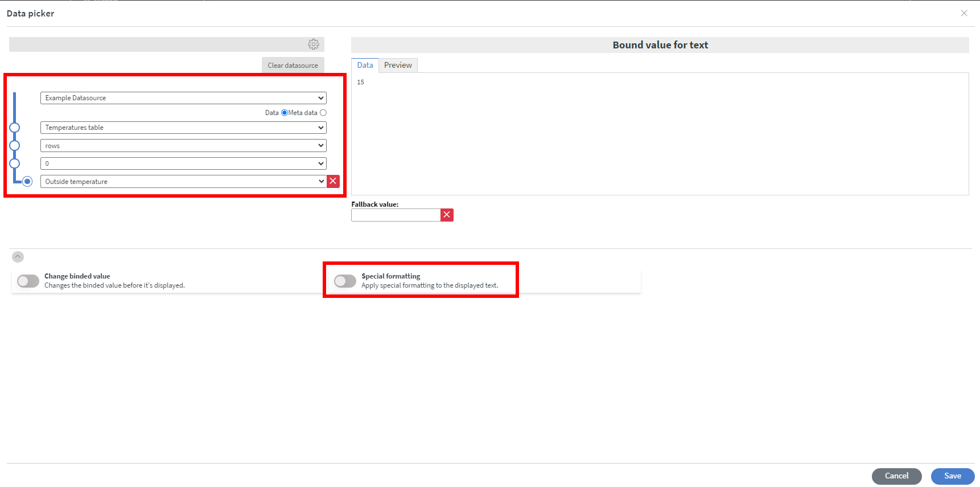This screenshot has width=980, height=487.
Task: Select the rows tree node circle
Action: 15,146
